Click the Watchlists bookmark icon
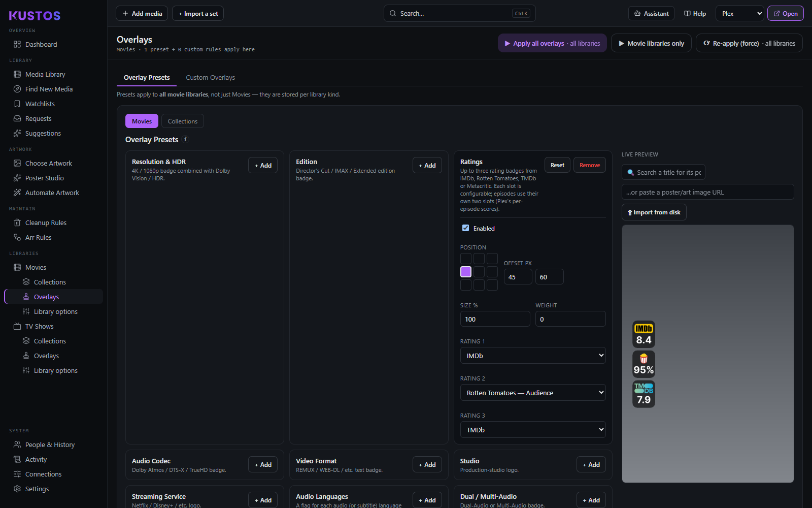812x508 pixels. [17, 104]
